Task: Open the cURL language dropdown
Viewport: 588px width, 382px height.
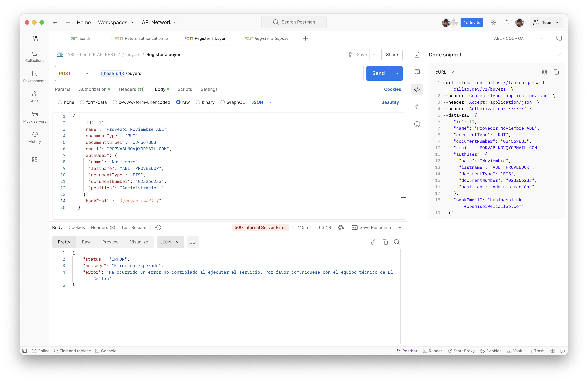Action: (444, 72)
